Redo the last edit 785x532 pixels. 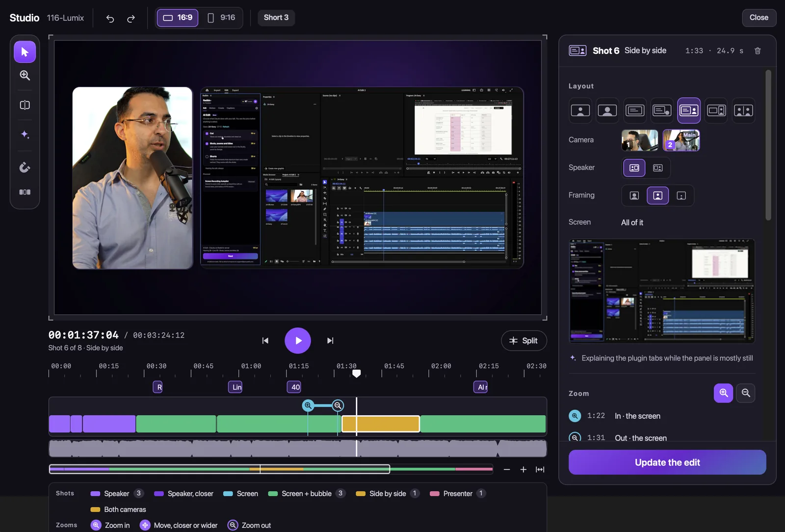[x=131, y=18]
